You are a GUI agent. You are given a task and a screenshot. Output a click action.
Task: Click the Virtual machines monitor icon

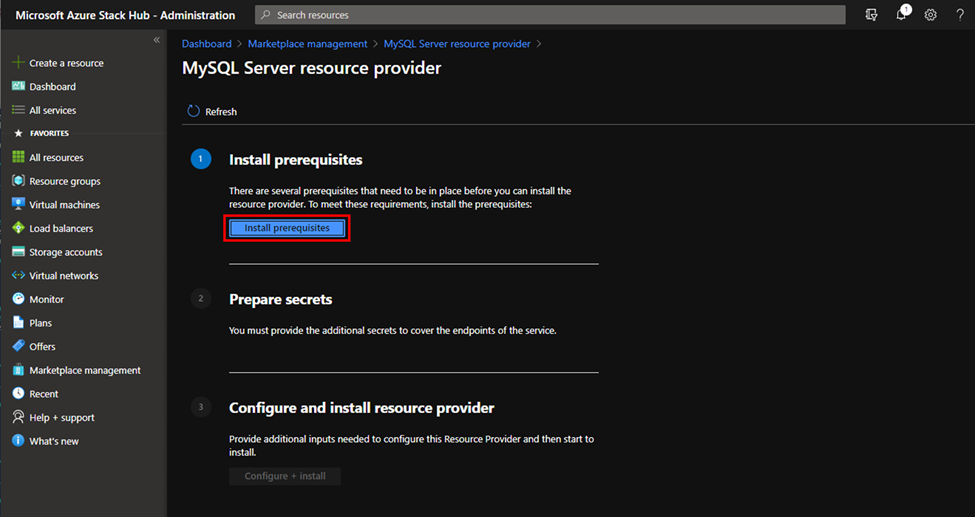(19, 205)
